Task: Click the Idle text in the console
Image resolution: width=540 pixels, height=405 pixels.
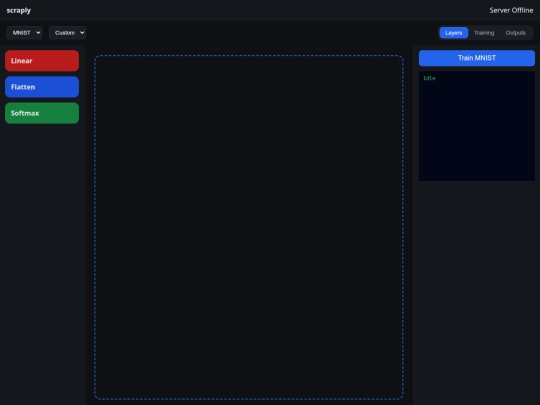Action: point(429,78)
